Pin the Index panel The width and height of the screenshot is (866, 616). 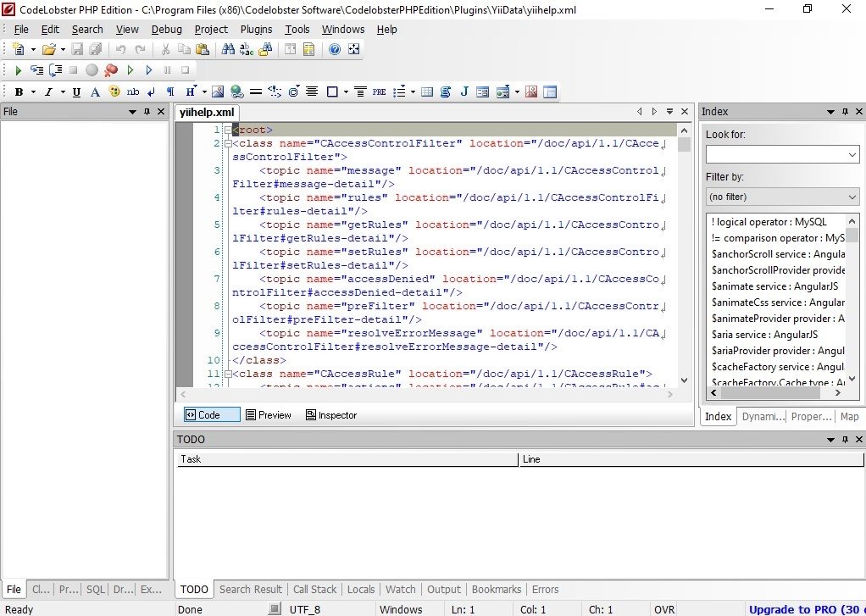tap(845, 112)
